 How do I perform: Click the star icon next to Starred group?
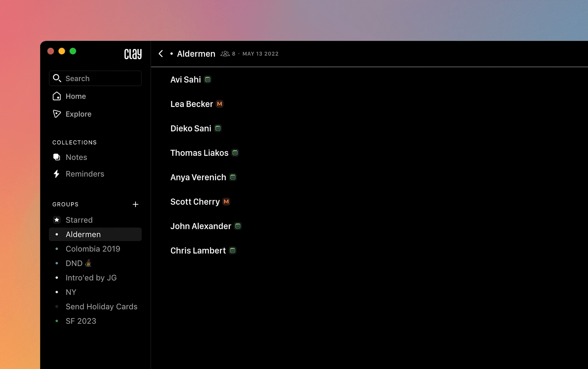point(57,220)
